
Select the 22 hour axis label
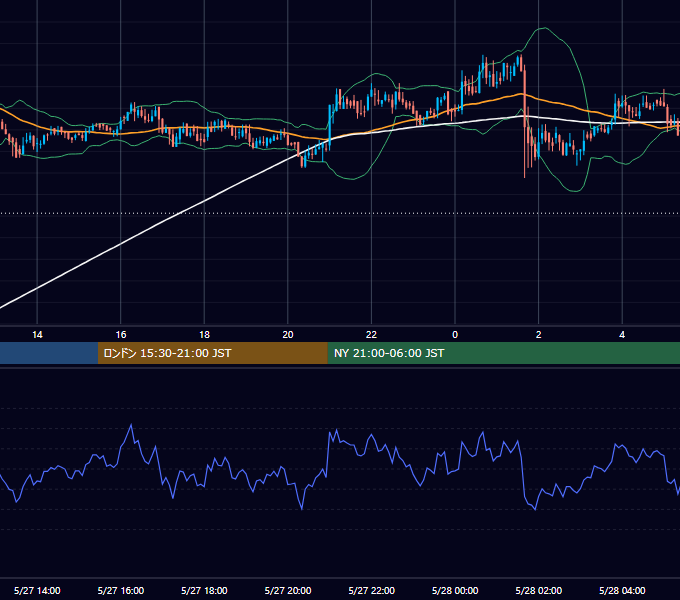[371, 335]
